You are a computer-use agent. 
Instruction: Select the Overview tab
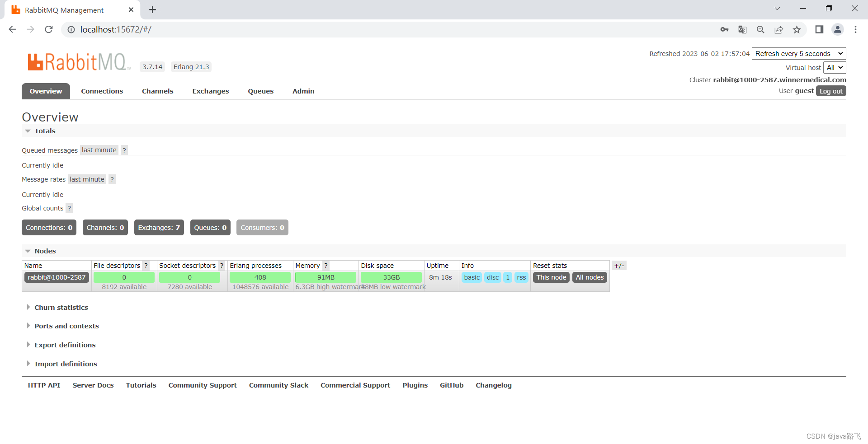[46, 91]
